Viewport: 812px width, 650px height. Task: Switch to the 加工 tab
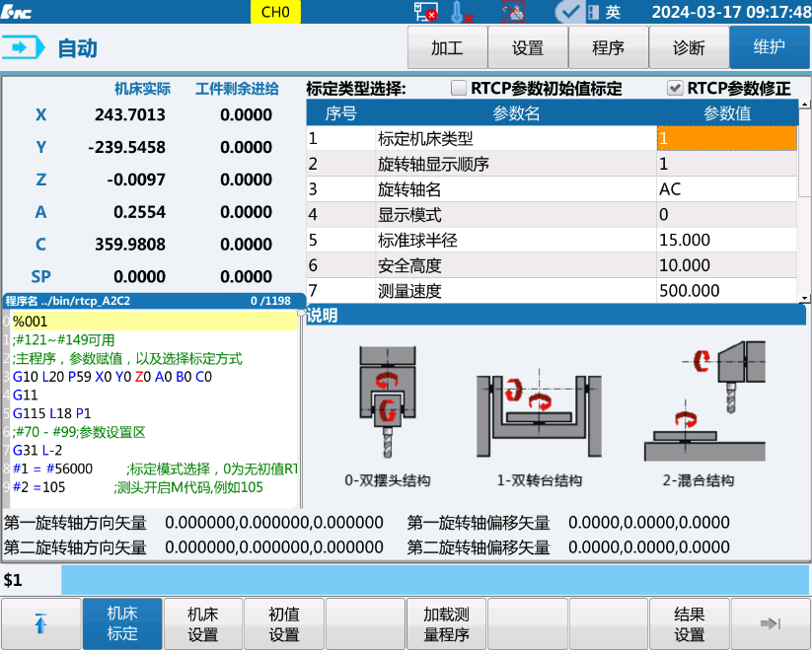(447, 47)
